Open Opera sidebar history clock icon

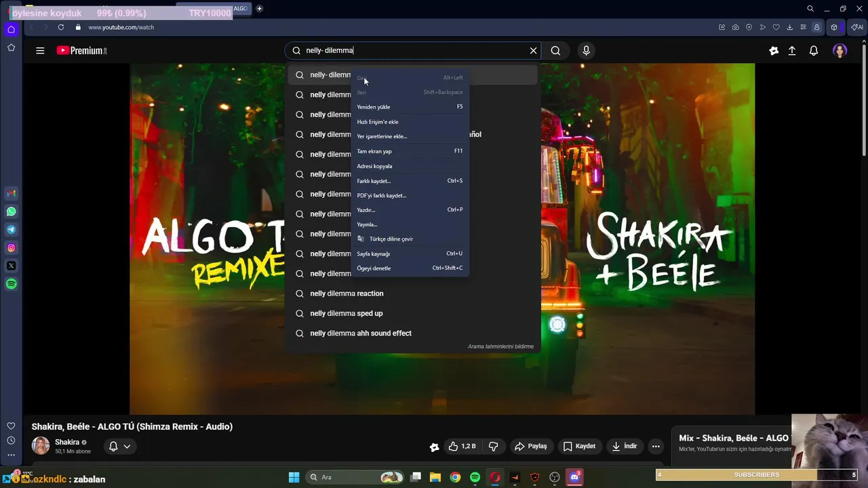pos(11,441)
